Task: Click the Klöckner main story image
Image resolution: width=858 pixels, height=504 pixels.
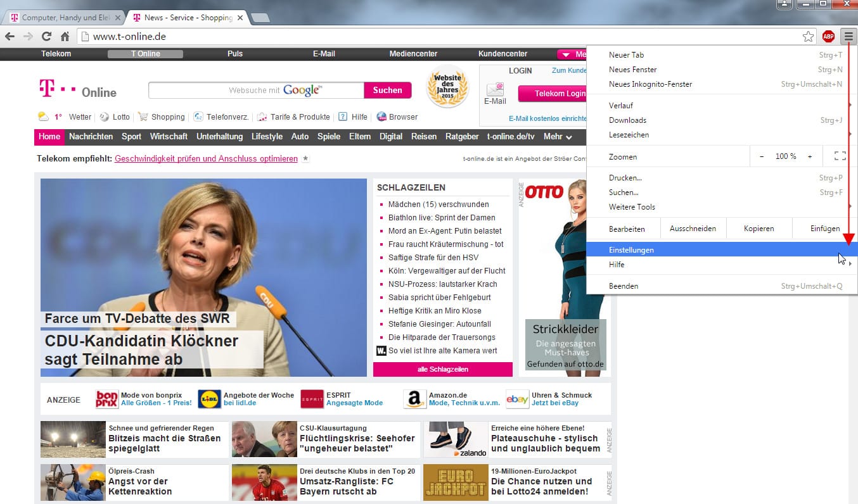Action: [204, 277]
